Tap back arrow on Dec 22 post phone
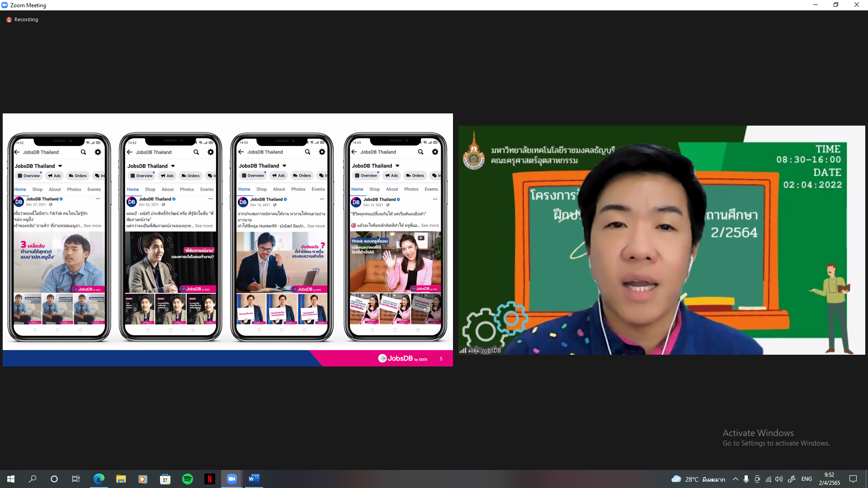Screen dimensions: 868x488 [17, 152]
